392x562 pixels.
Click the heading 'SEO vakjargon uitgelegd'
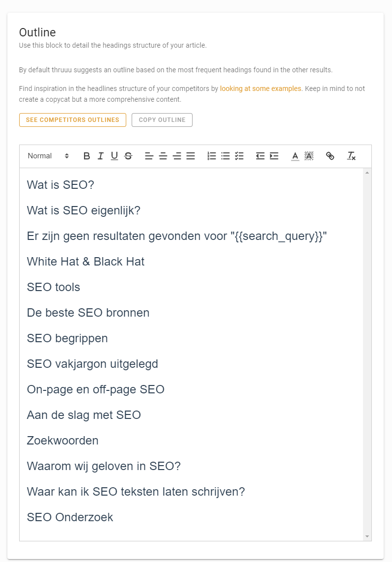point(92,364)
